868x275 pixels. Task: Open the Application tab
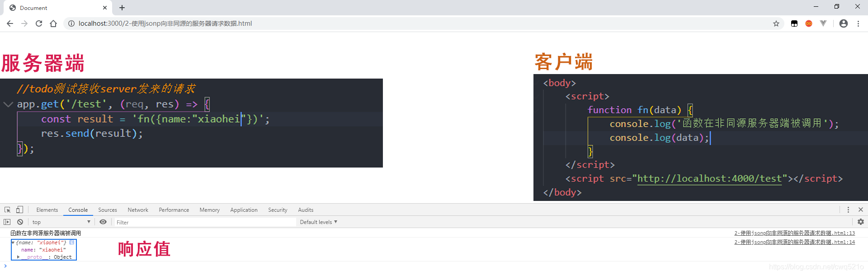(244, 210)
